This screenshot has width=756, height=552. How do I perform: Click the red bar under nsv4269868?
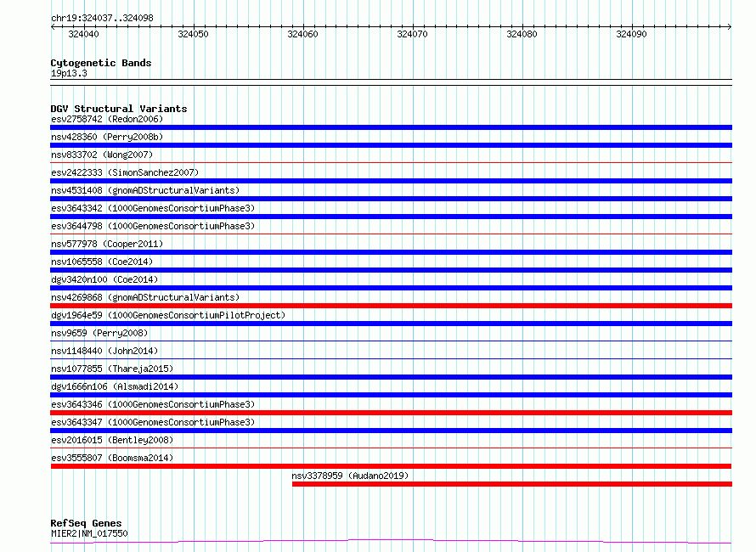tap(391, 306)
